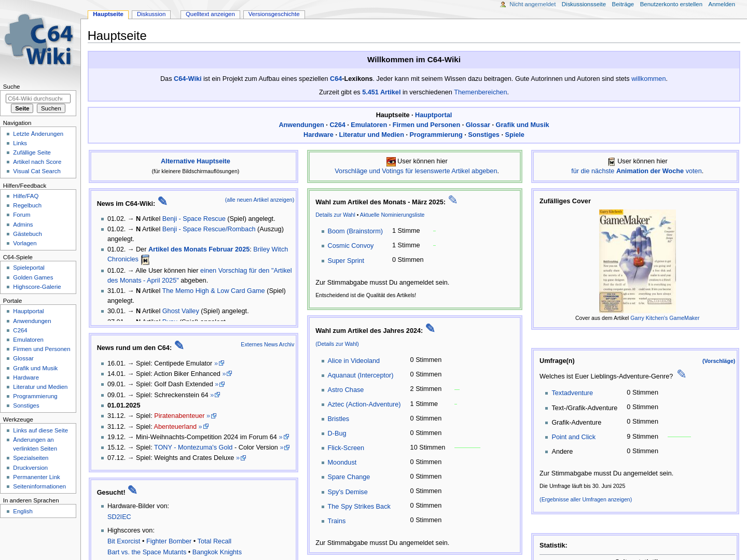Open Zufällige Seite in the sidebar

(32, 152)
